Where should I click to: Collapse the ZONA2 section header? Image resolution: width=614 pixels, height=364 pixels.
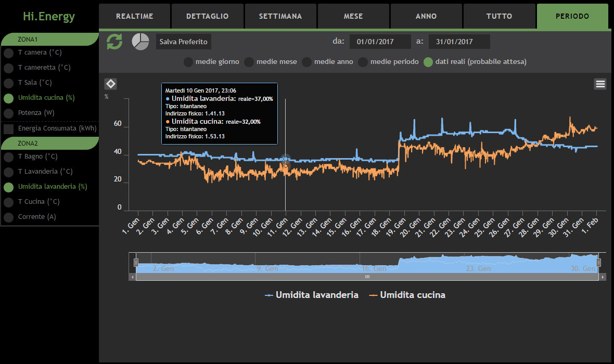point(49,143)
